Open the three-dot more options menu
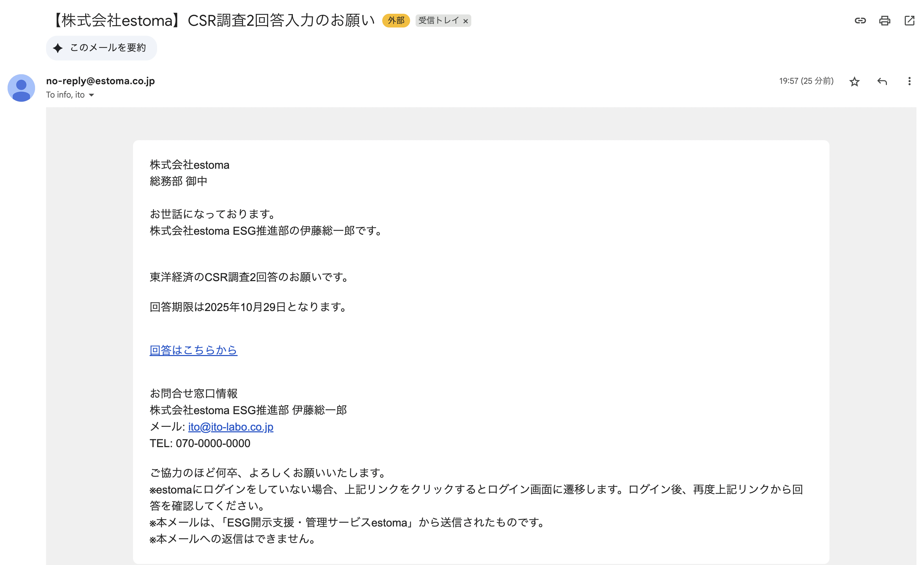Image resolution: width=924 pixels, height=565 pixels. (909, 81)
